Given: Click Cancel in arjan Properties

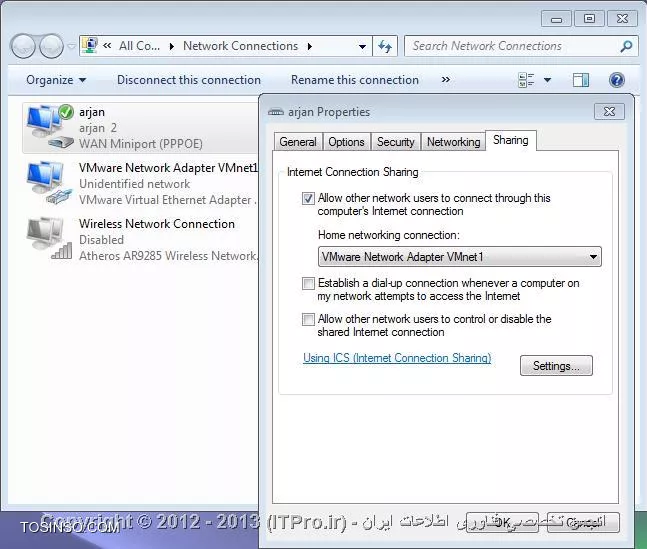Looking at the screenshot, I should [x=583, y=522].
